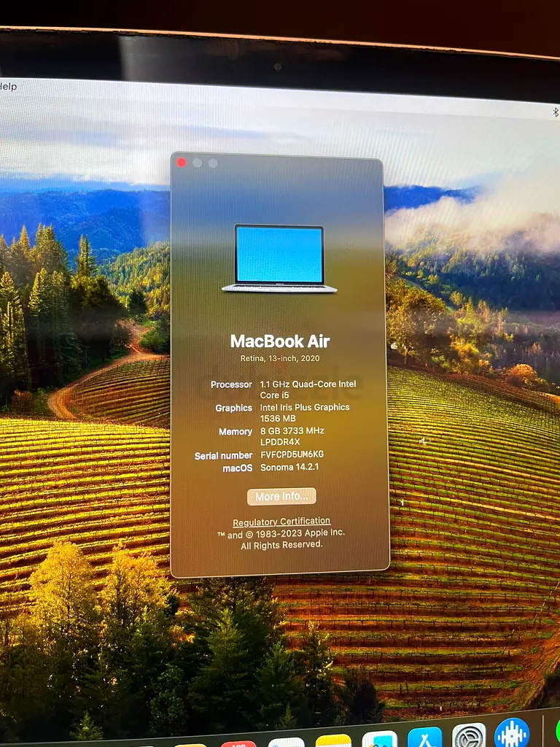This screenshot has height=747, width=560.
Task: Close the About This Mac window
Action: 182,163
